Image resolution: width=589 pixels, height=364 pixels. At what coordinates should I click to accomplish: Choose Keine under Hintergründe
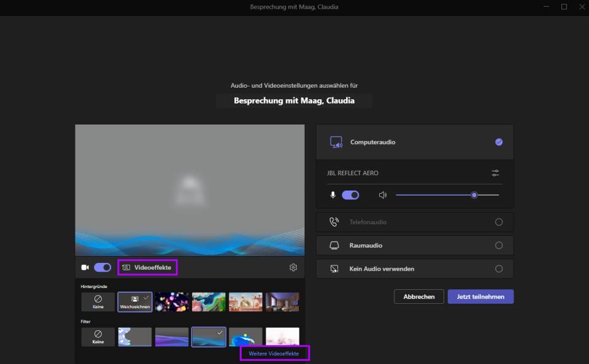click(x=97, y=301)
